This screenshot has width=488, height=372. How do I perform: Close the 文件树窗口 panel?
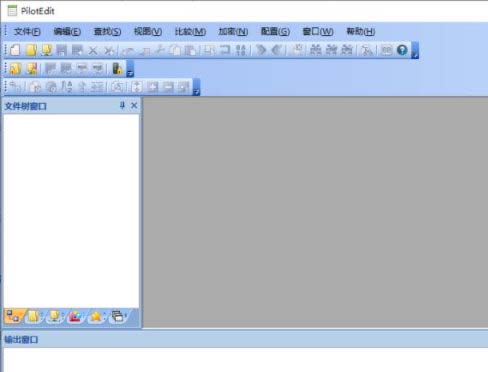click(x=134, y=106)
